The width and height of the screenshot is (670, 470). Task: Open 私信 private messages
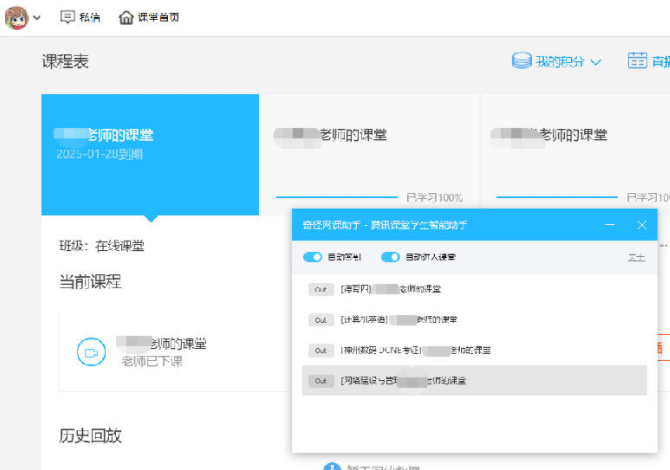click(x=80, y=17)
